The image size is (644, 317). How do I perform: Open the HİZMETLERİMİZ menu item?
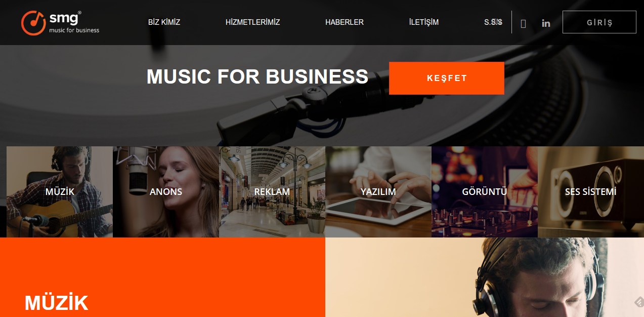252,22
